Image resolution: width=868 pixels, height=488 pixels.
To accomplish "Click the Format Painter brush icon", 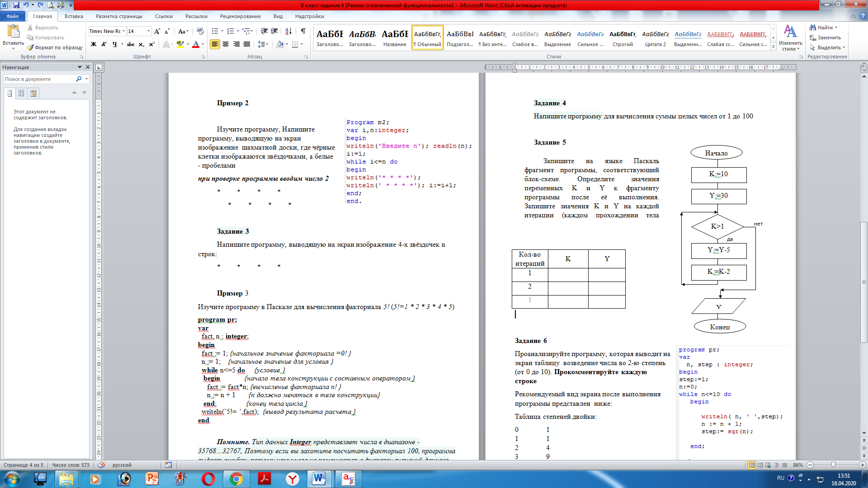I will 30,47.
